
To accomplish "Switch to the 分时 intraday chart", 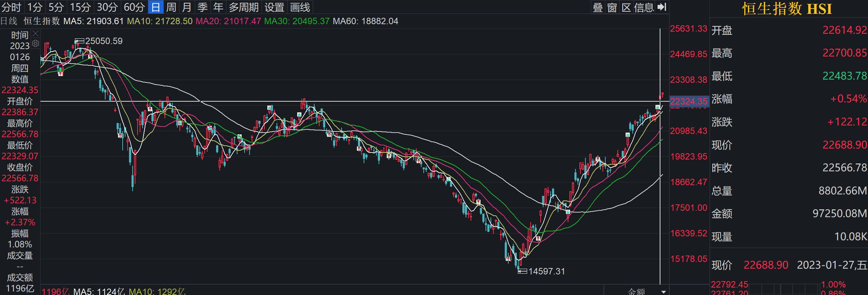I will click(x=11, y=7).
